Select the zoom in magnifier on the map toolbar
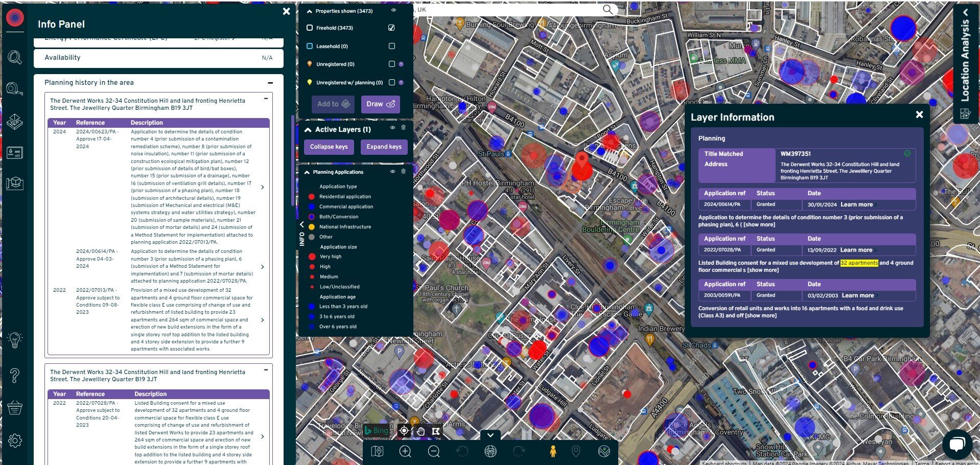This screenshot has width=980, height=465. coord(405,451)
